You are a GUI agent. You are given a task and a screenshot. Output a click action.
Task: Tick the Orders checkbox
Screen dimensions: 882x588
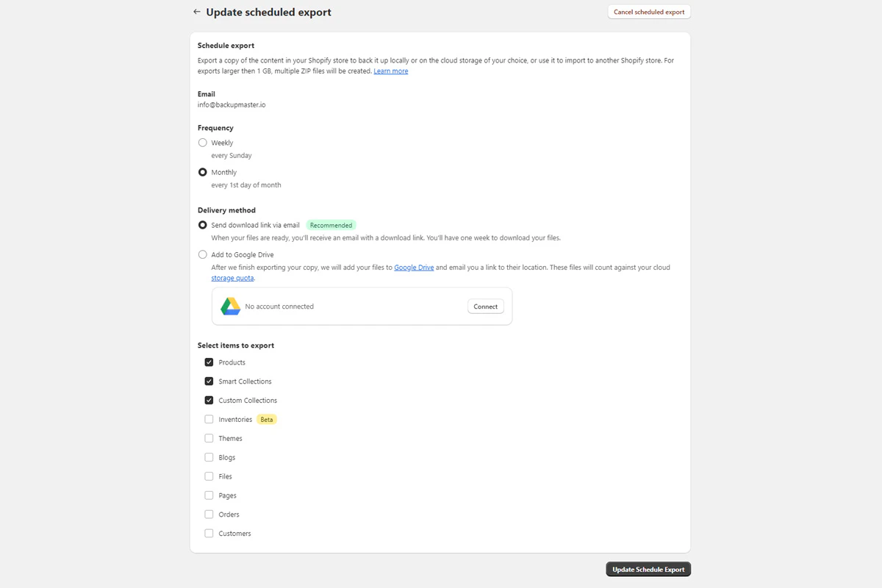[209, 514]
